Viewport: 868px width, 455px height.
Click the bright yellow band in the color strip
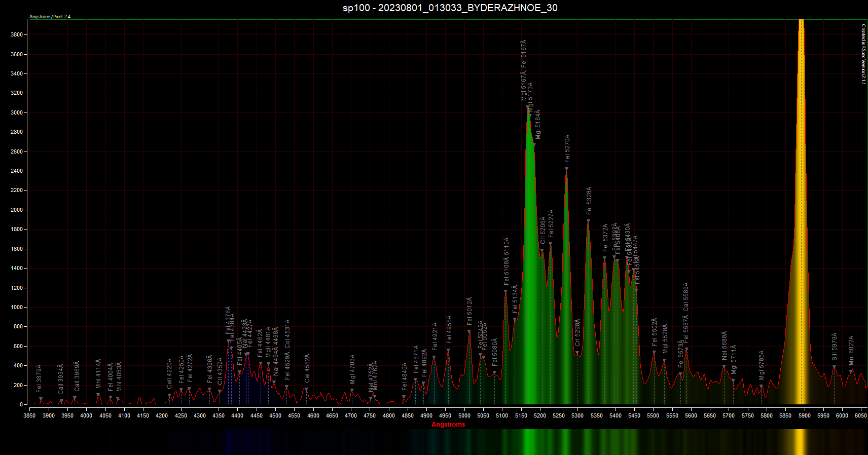coord(800,442)
